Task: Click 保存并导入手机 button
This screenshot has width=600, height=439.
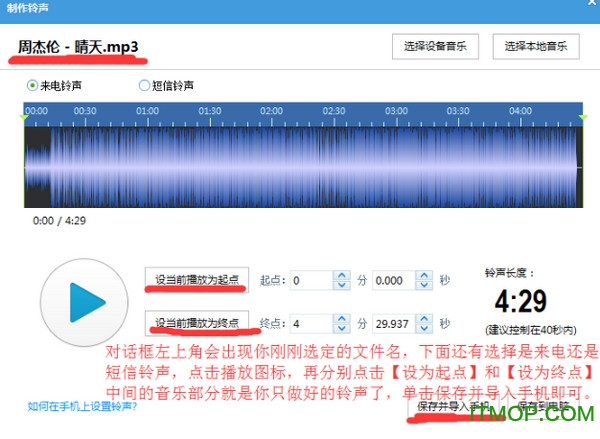Action: pos(453,406)
